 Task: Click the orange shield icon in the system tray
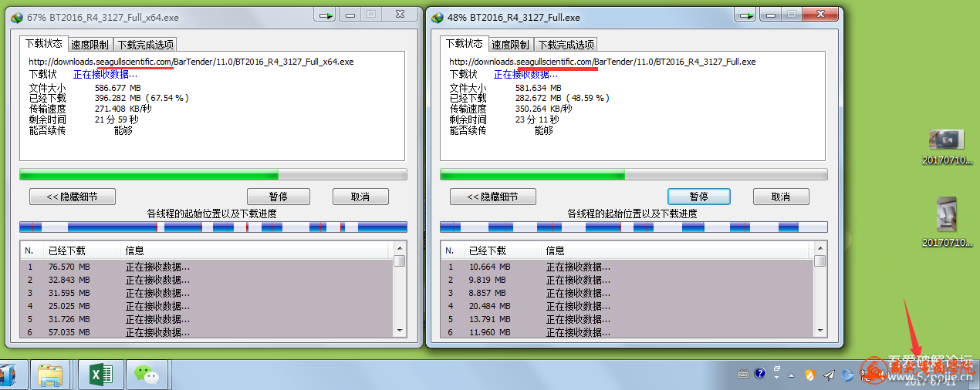point(809,375)
